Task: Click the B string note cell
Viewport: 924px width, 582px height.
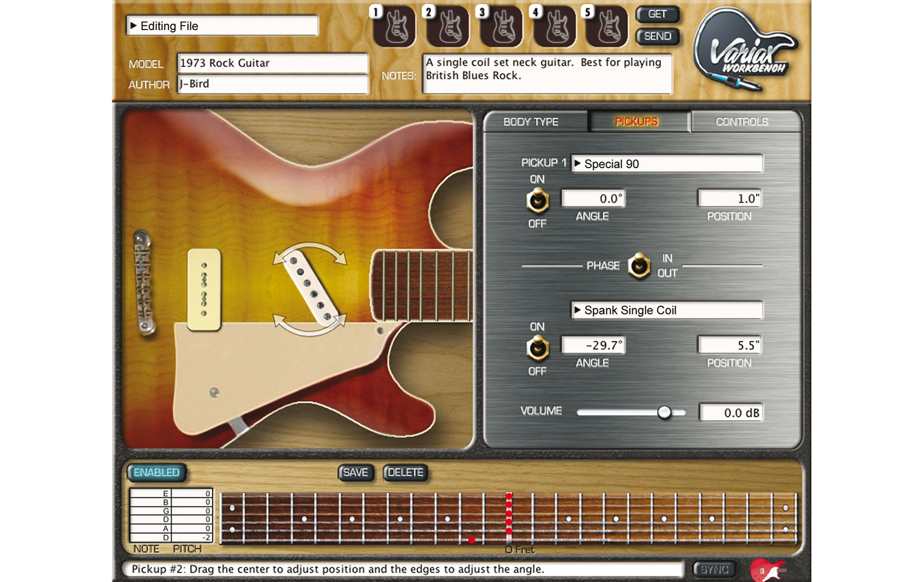Action: [151, 502]
